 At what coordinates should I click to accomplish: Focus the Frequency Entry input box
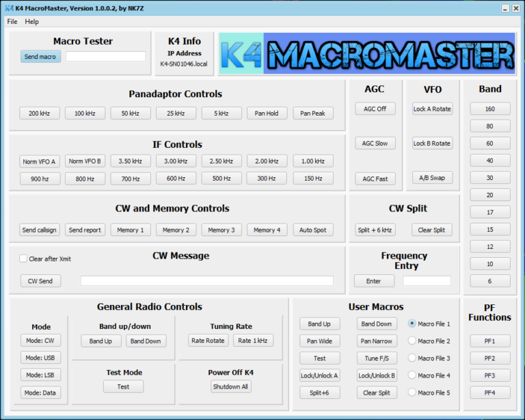[x=427, y=280]
